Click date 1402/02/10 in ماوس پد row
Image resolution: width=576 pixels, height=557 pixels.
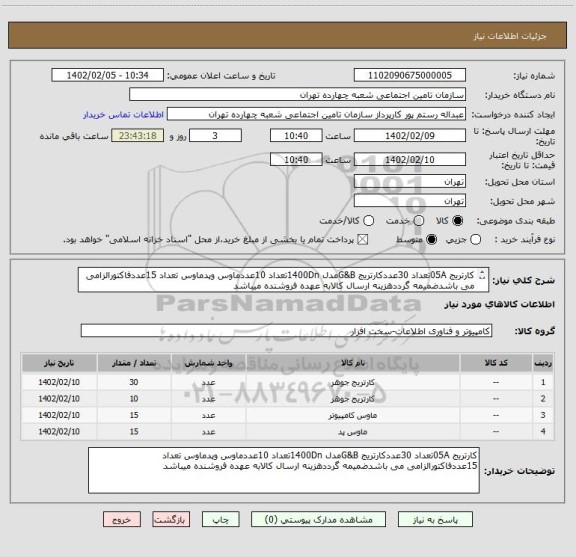(59, 431)
